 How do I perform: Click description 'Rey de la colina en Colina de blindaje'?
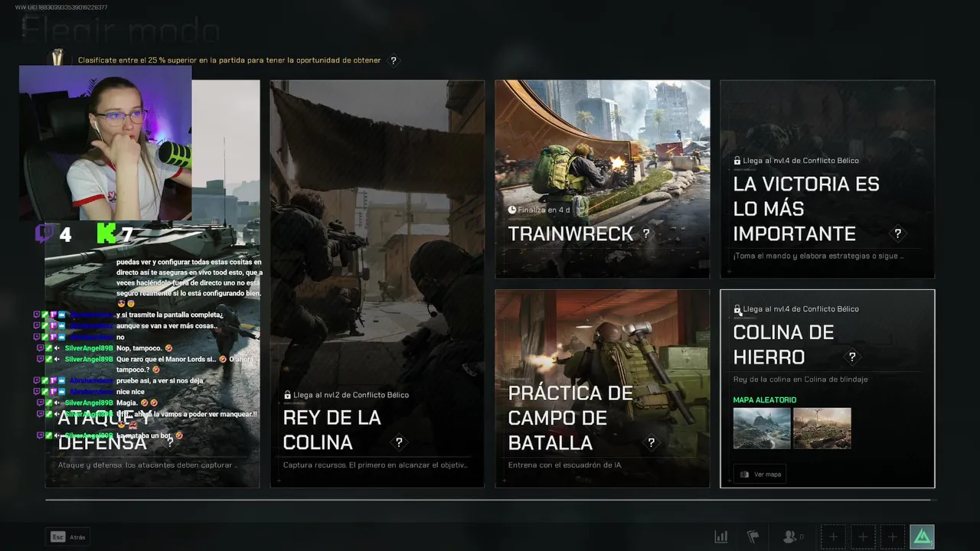tap(801, 380)
